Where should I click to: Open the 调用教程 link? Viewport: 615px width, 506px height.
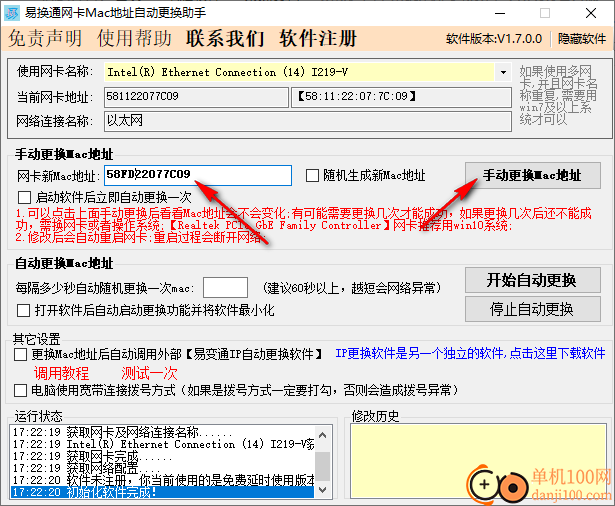(61, 373)
